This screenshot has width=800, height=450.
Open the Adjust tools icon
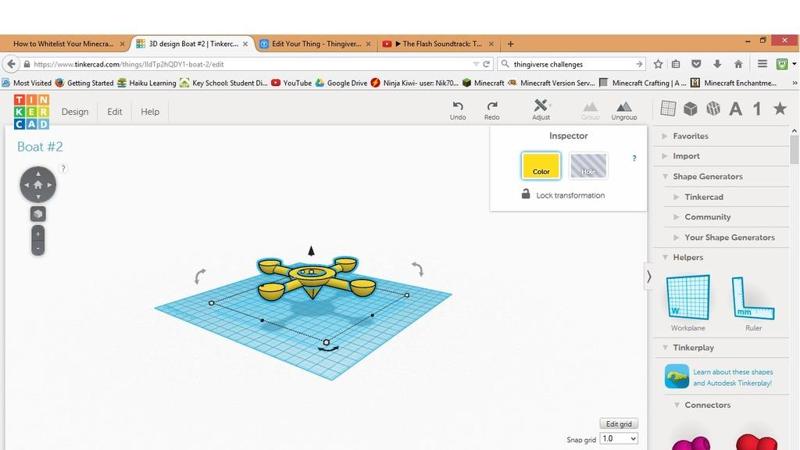pos(541,106)
